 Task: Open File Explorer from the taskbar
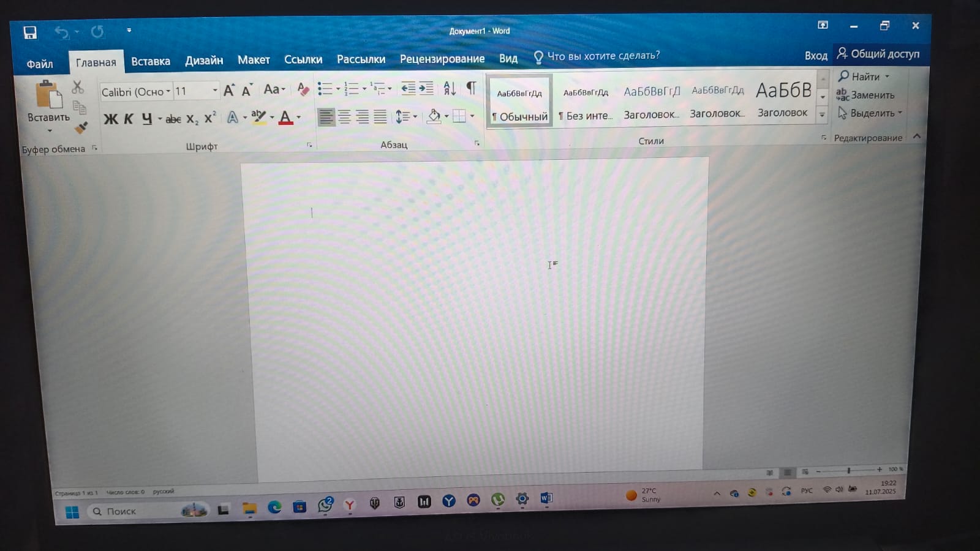[249, 508]
